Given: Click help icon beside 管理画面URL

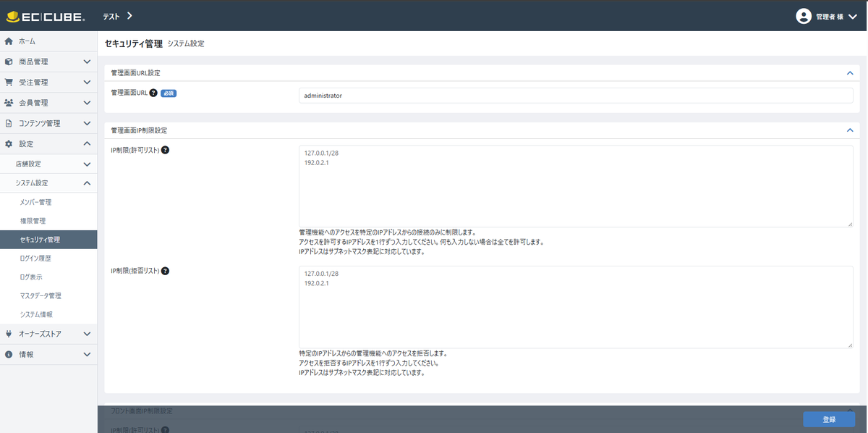Looking at the screenshot, I should (153, 93).
